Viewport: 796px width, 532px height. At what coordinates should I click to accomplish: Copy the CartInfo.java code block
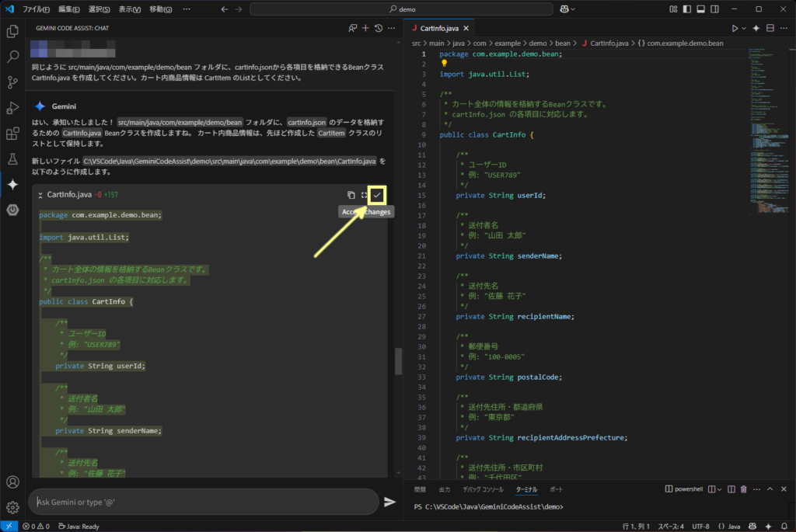351,195
